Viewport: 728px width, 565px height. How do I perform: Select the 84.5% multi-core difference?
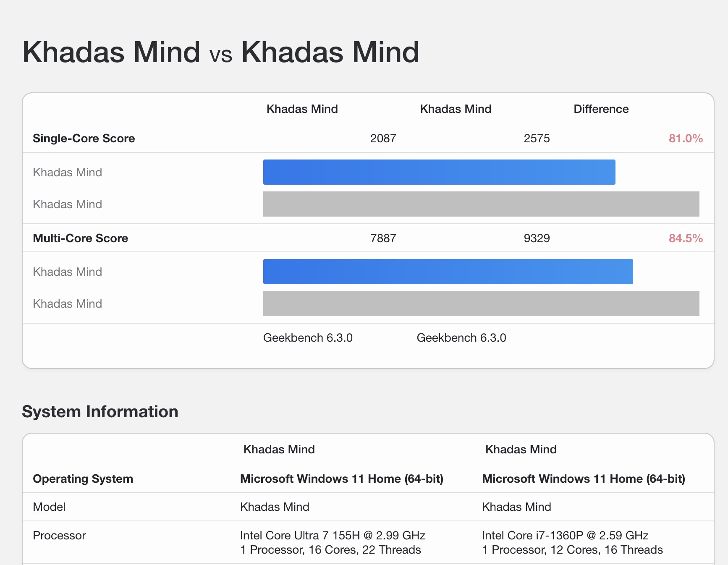[685, 238]
